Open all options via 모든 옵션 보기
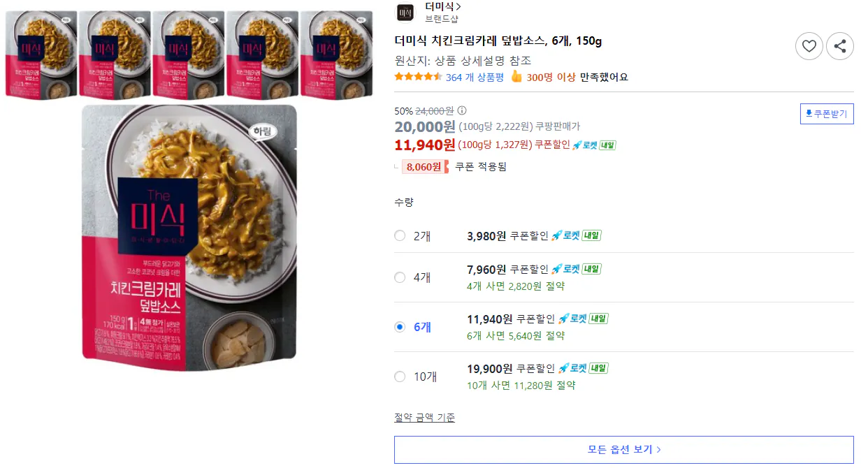This screenshot has height=468, width=868. (x=624, y=450)
